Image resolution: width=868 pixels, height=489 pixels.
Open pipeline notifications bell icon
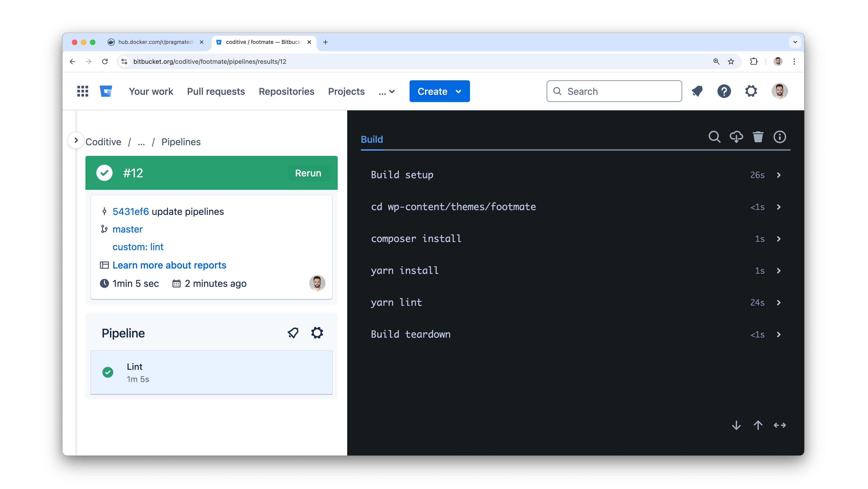point(293,333)
